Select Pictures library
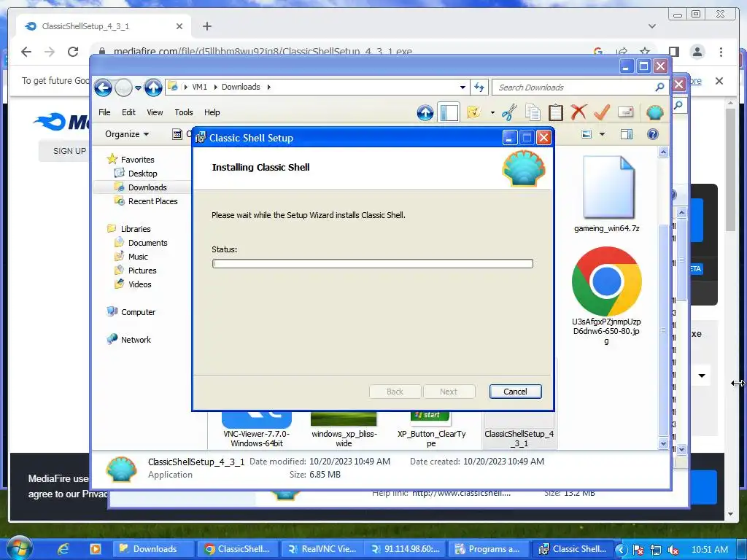This screenshot has height=560, width=747. [142, 271]
